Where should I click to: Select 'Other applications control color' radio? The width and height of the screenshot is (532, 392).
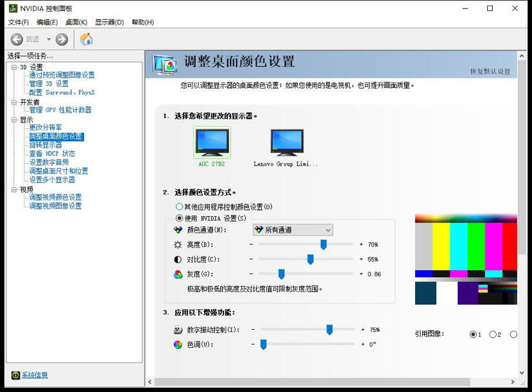tap(179, 207)
